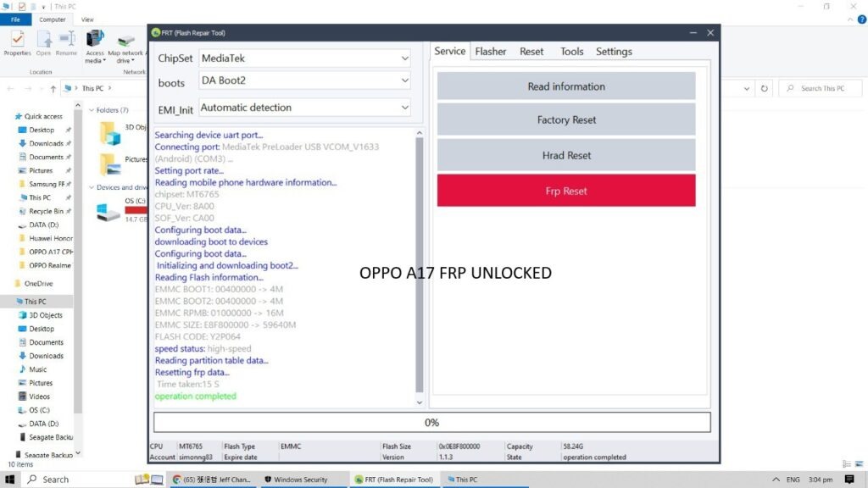
Task: Click the Access media icon
Action: tap(95, 41)
